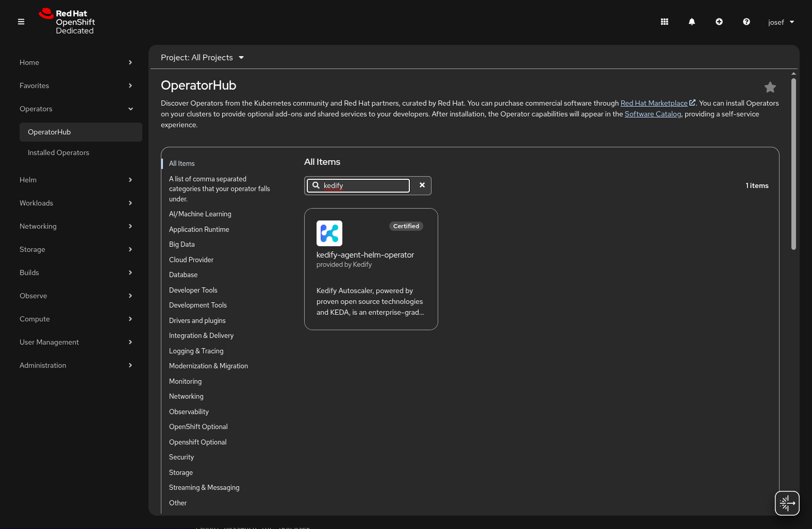Viewport: 812px width, 529px height.
Task: Click the provided by Kedify text
Action: (x=344, y=265)
